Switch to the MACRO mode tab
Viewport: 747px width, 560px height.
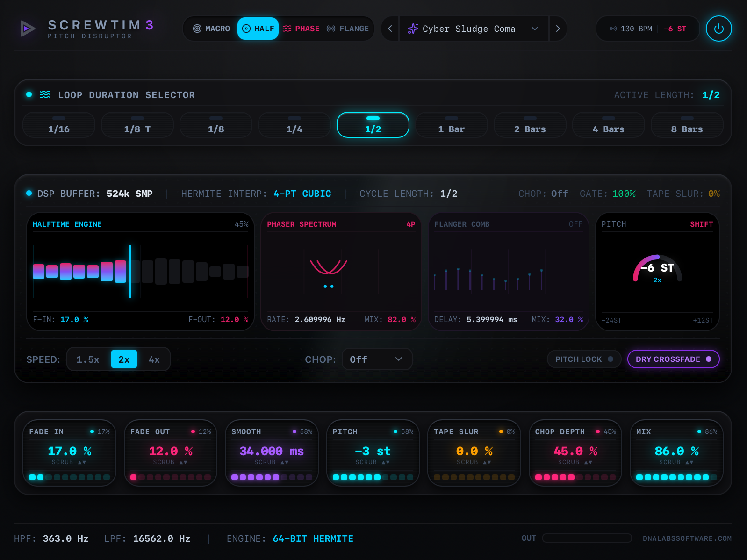coord(211,29)
